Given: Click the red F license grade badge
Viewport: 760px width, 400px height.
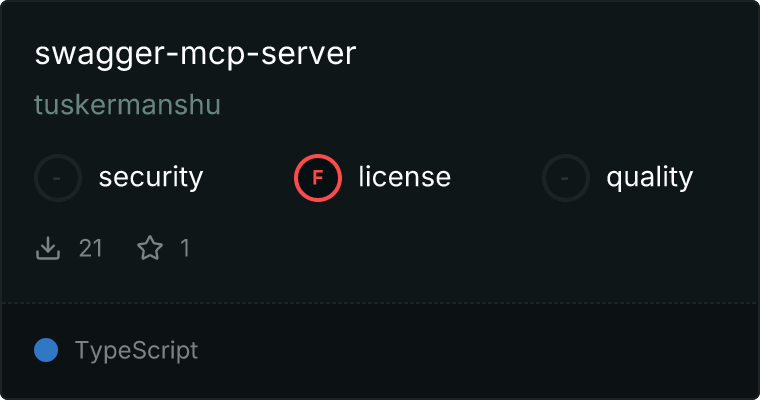Looking at the screenshot, I should 318,178.
